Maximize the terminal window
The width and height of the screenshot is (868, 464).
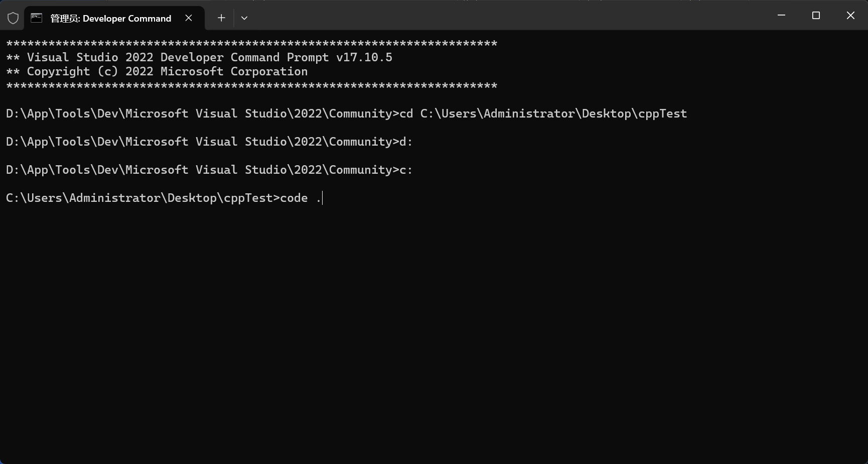816,16
